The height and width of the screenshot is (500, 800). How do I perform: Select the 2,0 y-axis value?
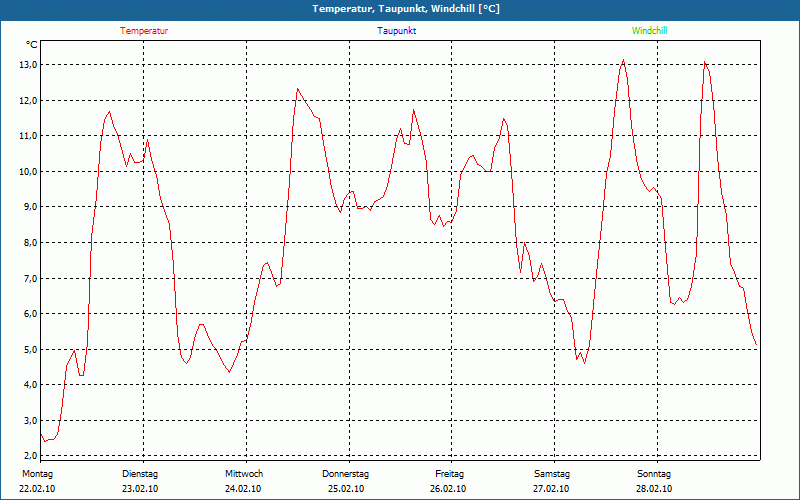point(30,455)
